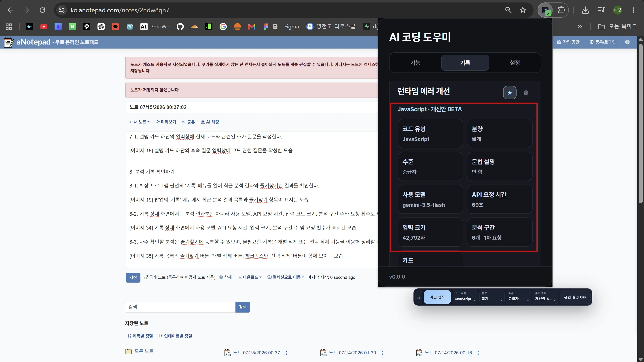Sort notes with 업데이트별 정렬
The height and width of the screenshot is (362, 644).
(x=176, y=336)
